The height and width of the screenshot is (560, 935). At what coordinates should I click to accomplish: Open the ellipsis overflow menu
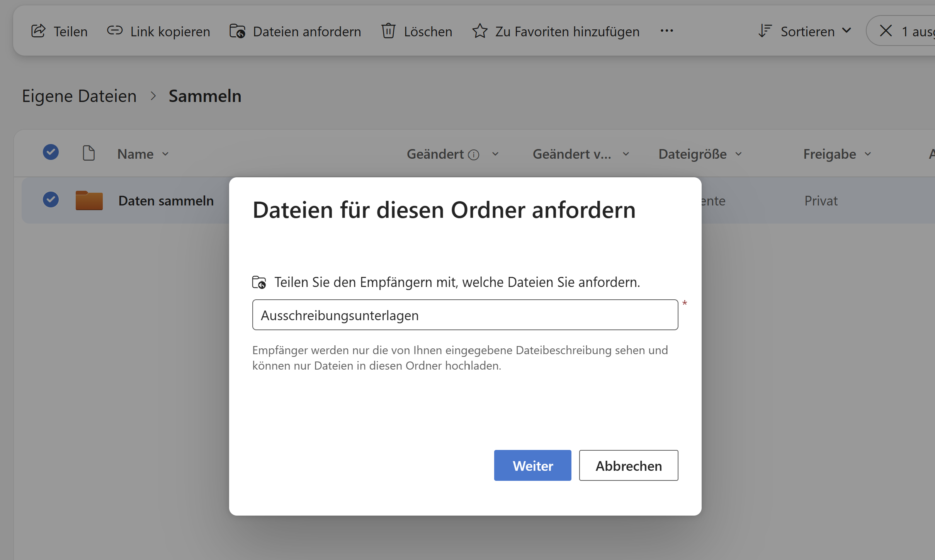point(666,31)
